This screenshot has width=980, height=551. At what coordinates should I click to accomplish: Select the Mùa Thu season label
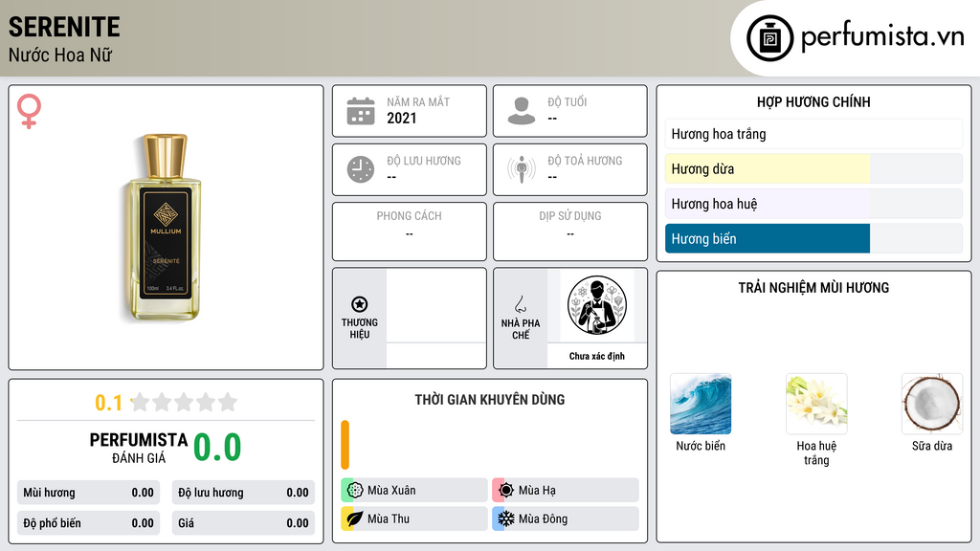tap(389, 519)
